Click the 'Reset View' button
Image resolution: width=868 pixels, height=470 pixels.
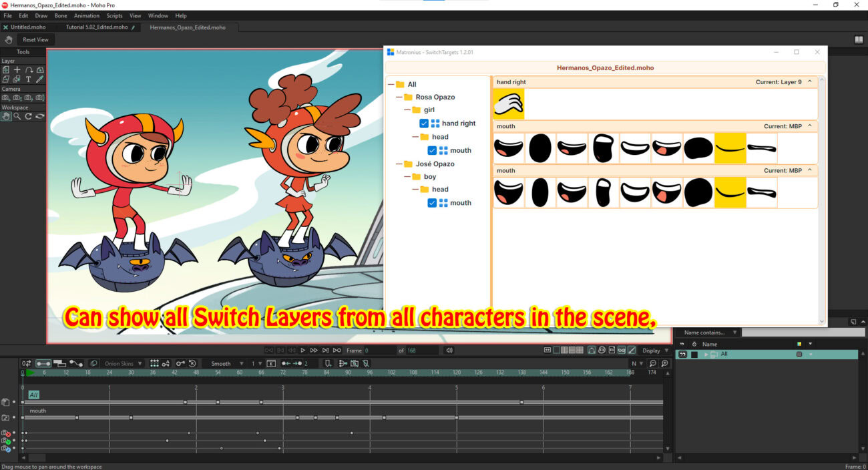click(x=36, y=39)
